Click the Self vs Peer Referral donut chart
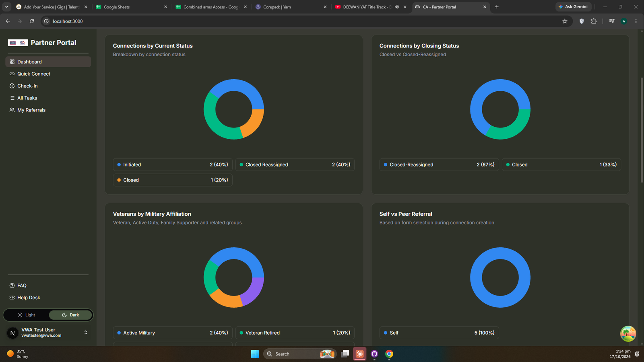This screenshot has width=644, height=362. tap(500, 278)
